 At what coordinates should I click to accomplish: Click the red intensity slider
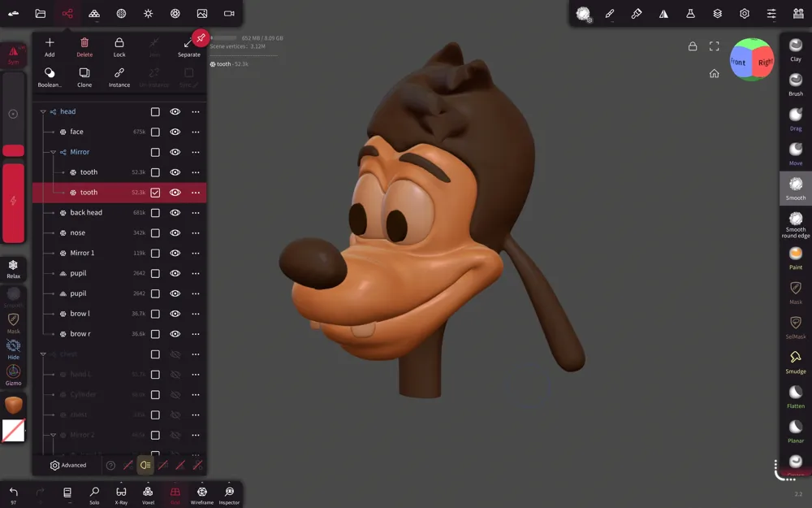coord(14,203)
